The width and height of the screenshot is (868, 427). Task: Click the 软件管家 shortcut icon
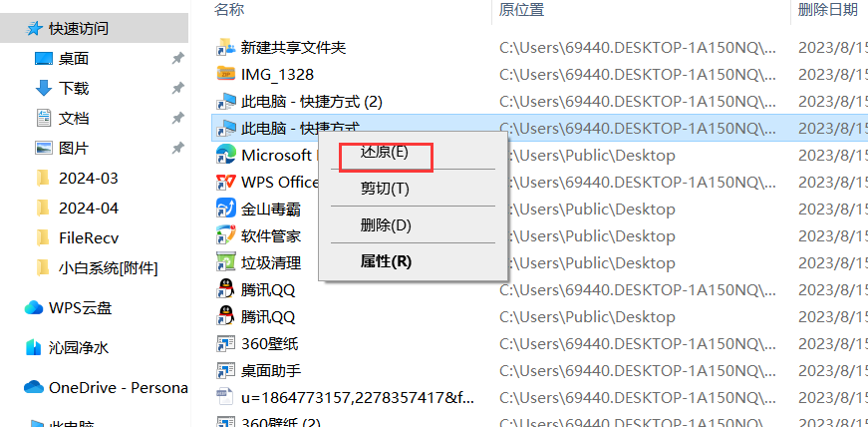coord(225,235)
